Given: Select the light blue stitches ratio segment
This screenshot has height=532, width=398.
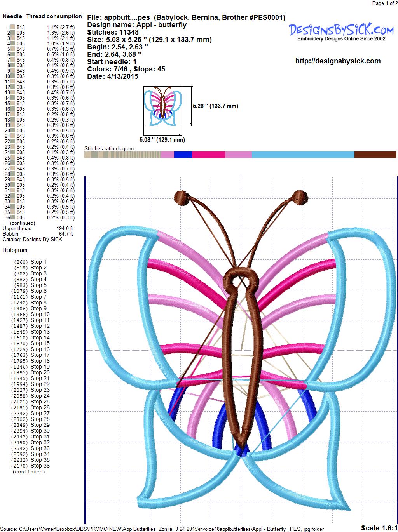Looking at the screenshot, I should (x=302, y=155).
